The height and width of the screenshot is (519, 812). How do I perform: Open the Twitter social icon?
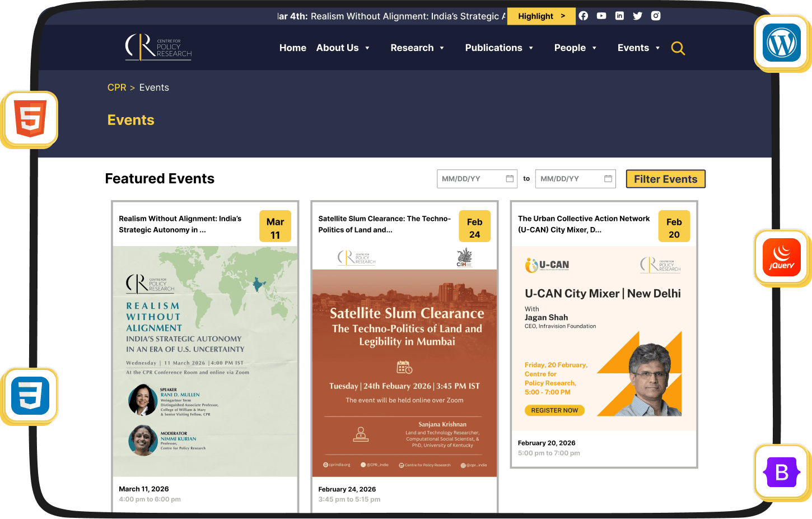(637, 16)
